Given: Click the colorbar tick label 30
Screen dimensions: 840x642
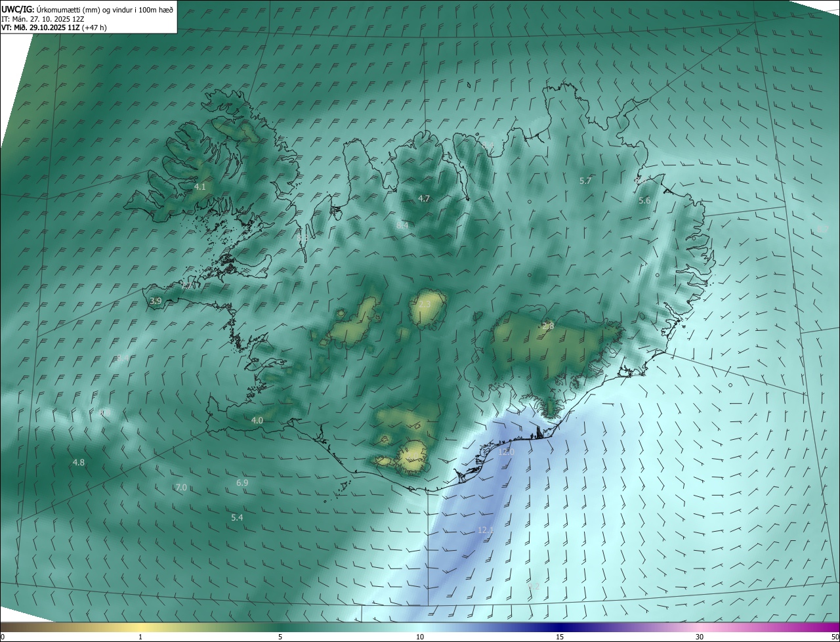Looking at the screenshot, I should coord(700,637).
